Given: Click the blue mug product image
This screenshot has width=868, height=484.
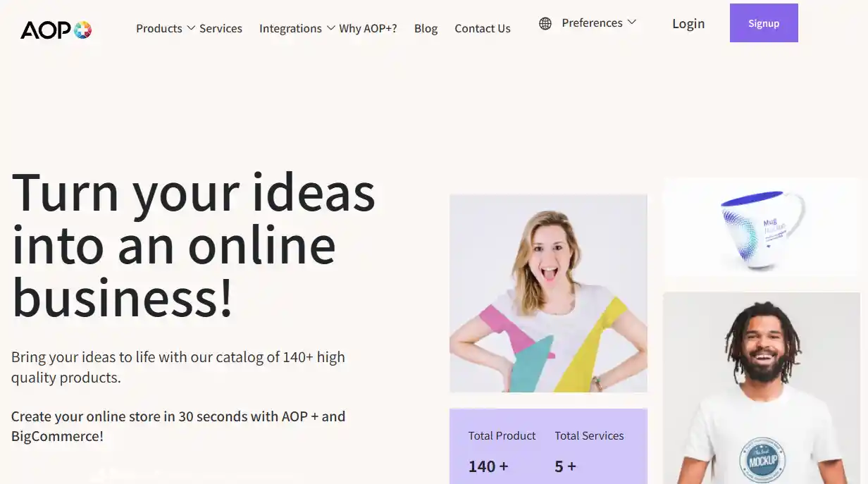Looking at the screenshot, I should point(761,228).
